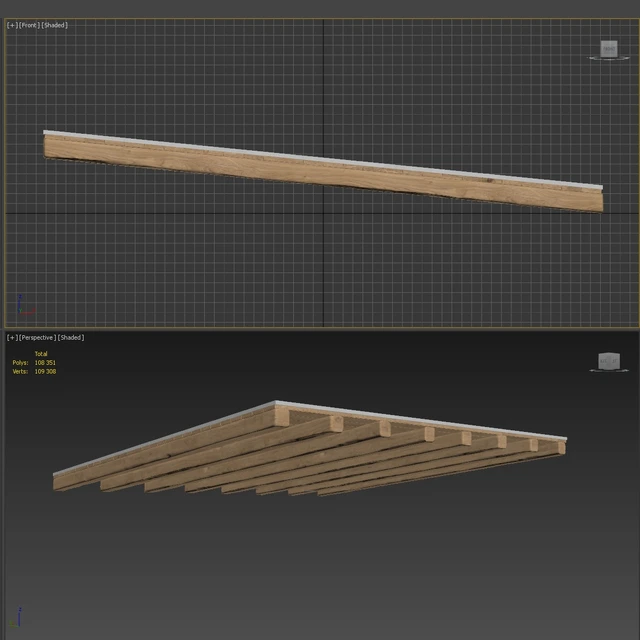
Task: Open the Perspective view label menu
Action: 38,338
